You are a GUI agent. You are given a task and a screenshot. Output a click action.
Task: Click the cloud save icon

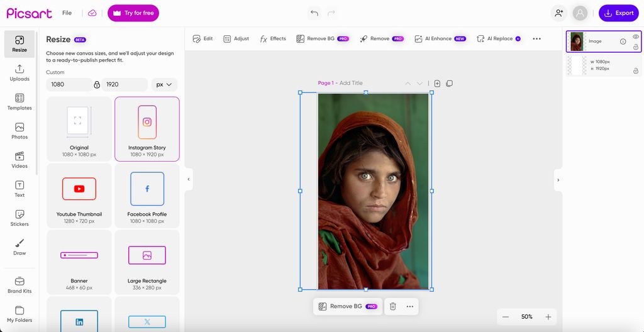point(92,13)
